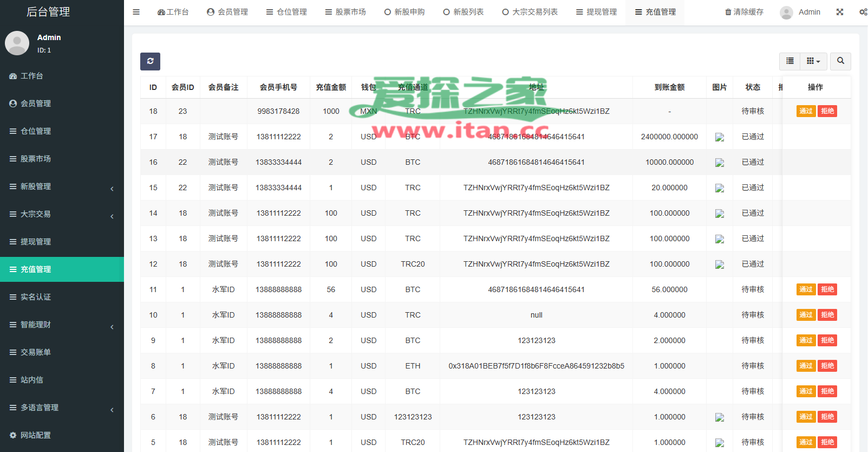Open image thumbnail for row ID 17
This screenshot has width=868, height=452.
(720, 137)
